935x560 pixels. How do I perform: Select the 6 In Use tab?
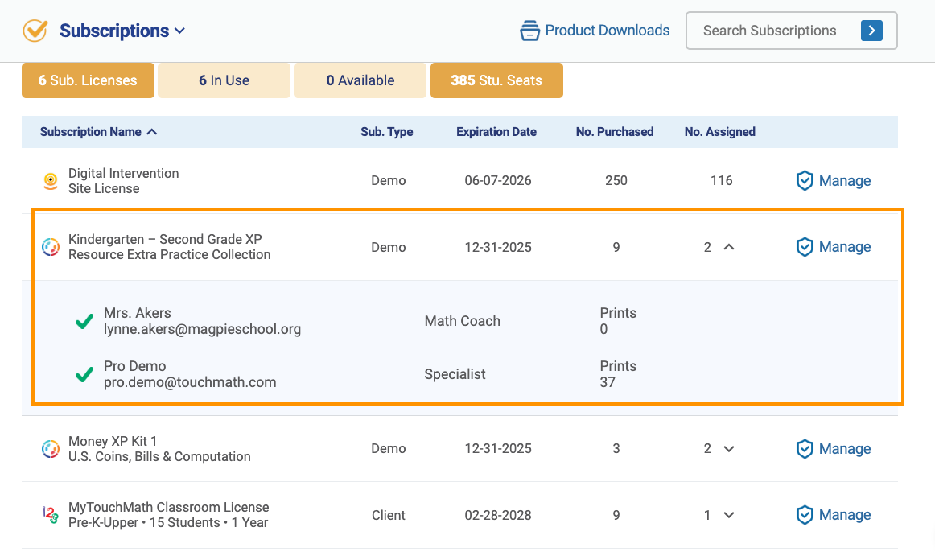(224, 80)
